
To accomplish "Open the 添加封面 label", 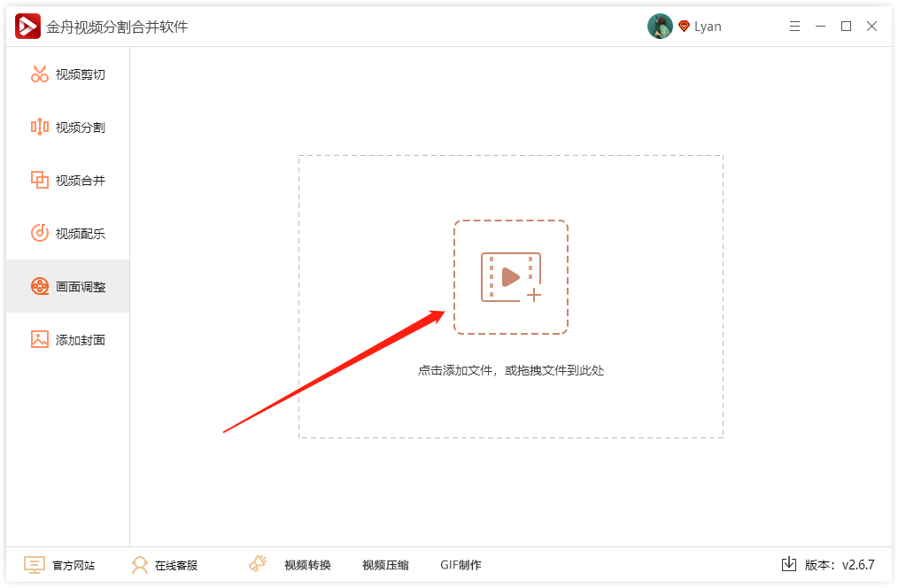I will pyautogui.click(x=81, y=340).
